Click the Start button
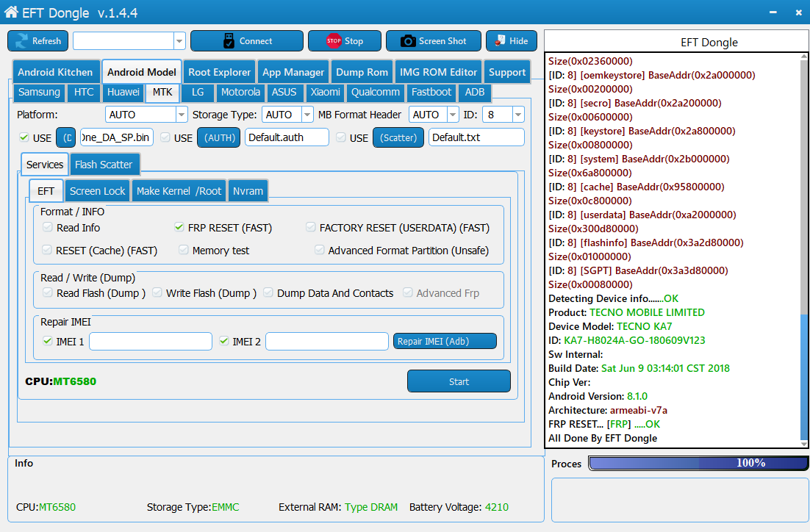 (459, 381)
